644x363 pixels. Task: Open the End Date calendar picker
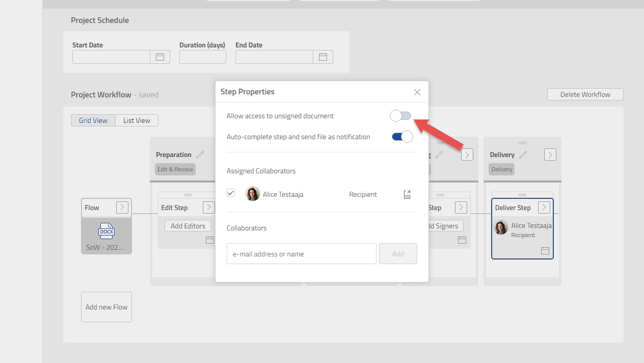323,57
